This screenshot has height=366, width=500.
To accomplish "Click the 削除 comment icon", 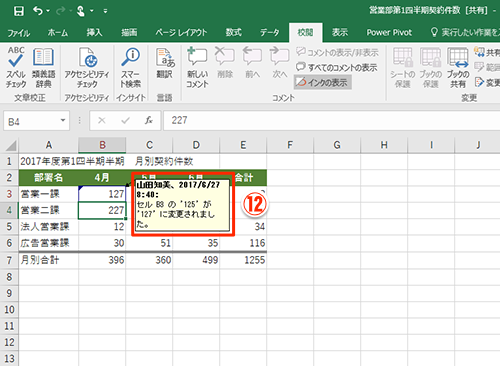I will [x=225, y=63].
